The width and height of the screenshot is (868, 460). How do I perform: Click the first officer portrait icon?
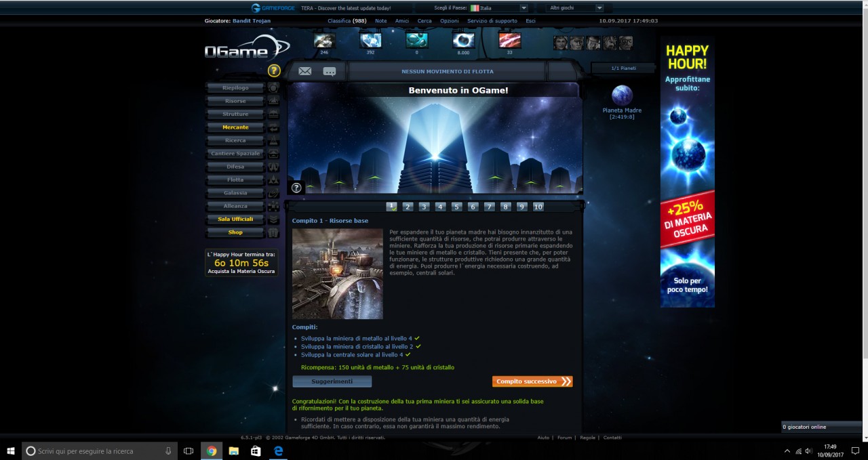tap(560, 43)
